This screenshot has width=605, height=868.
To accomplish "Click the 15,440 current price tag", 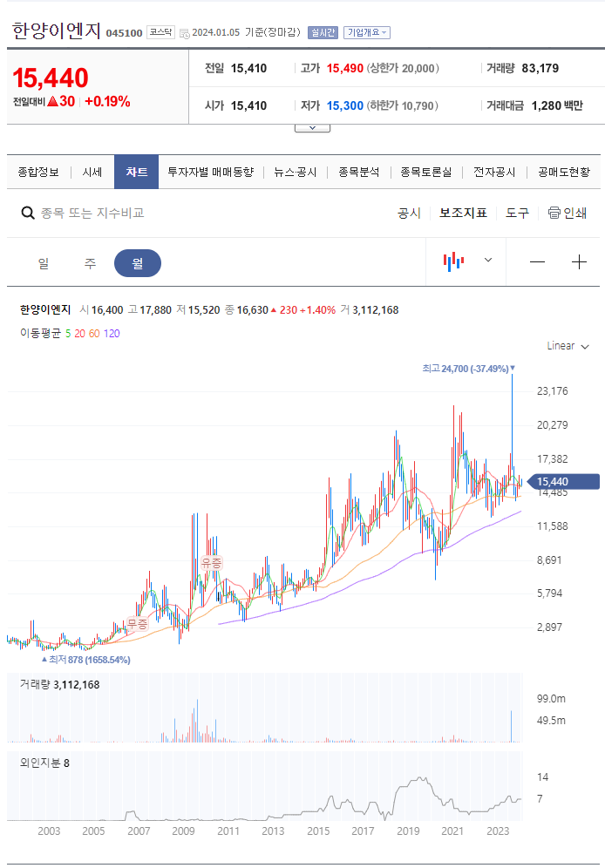I will 561,482.
